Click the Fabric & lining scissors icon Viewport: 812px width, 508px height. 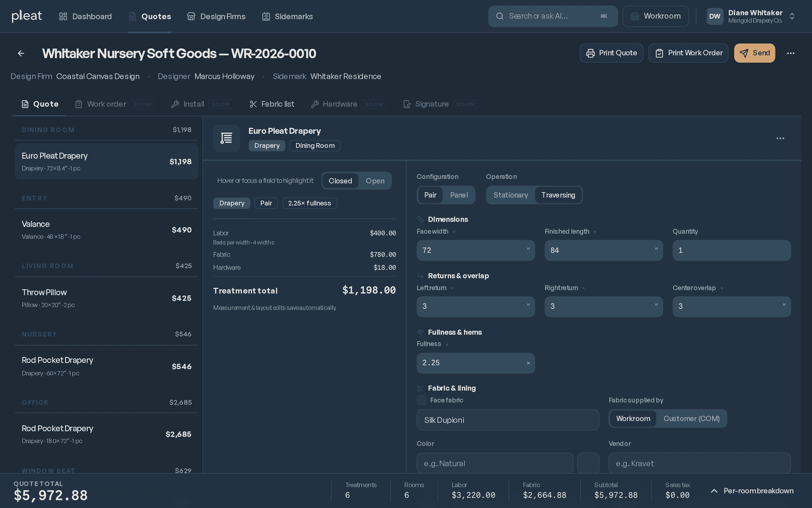(x=420, y=388)
